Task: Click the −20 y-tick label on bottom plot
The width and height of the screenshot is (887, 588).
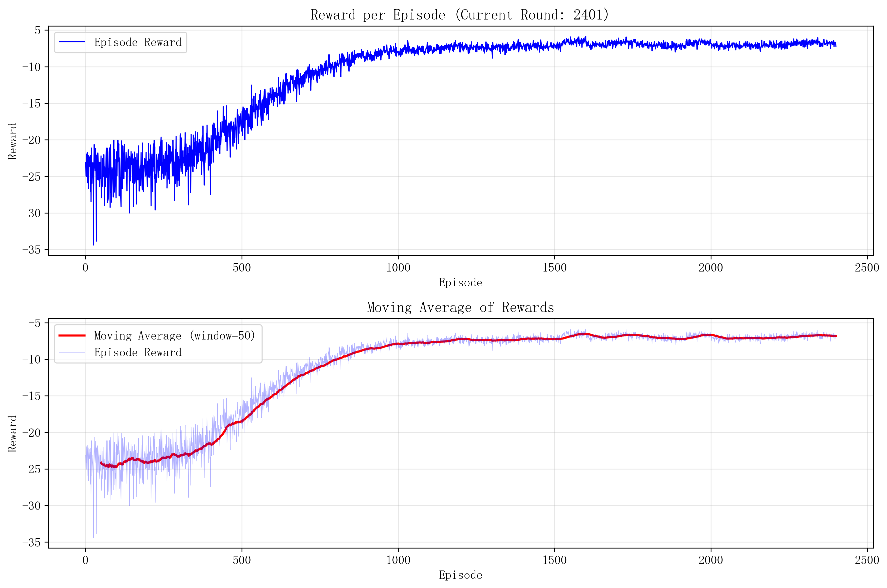Action: click(x=31, y=432)
